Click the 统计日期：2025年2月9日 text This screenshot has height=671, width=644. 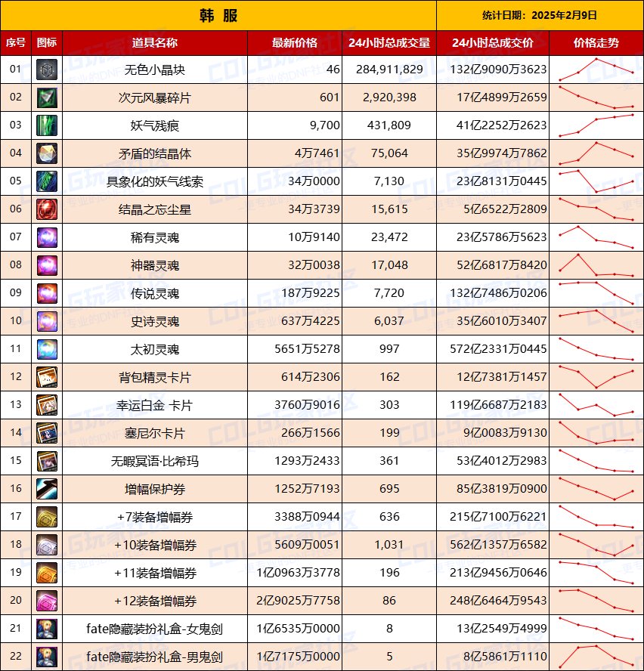click(x=540, y=15)
